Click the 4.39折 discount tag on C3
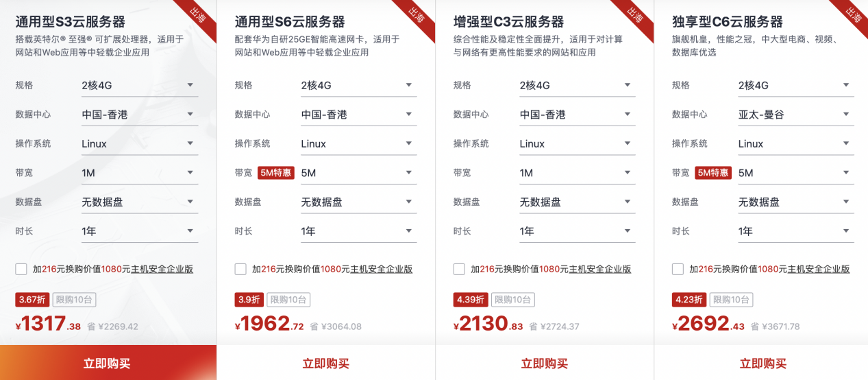 (470, 300)
